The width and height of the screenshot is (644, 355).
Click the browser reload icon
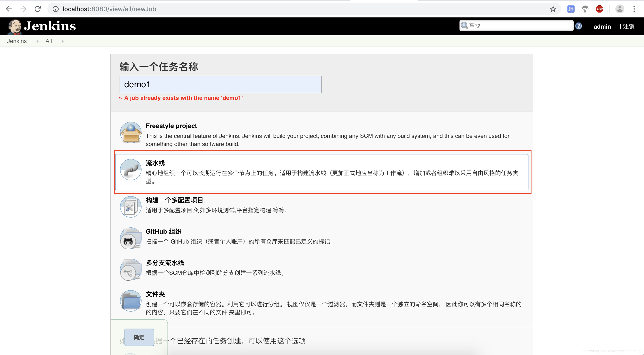click(x=38, y=9)
